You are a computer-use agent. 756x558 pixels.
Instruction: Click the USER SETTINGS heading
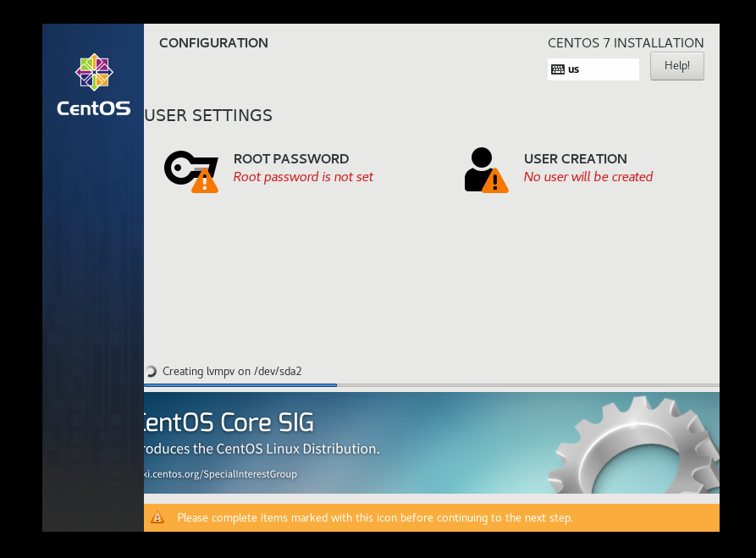[208, 116]
